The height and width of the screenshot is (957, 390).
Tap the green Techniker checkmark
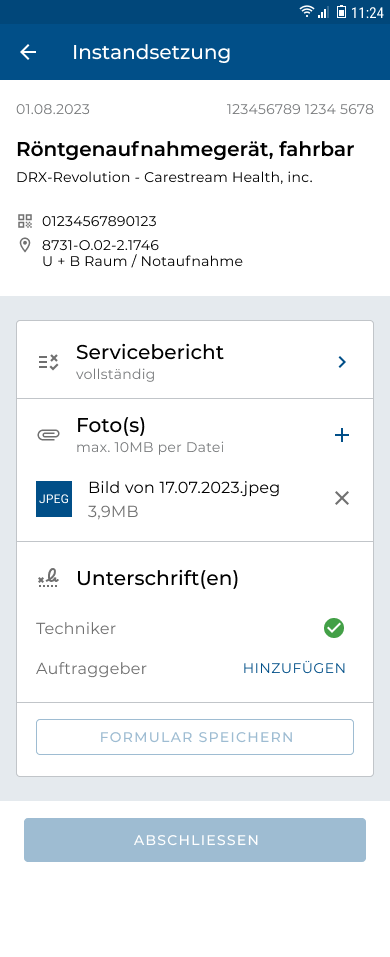334,628
